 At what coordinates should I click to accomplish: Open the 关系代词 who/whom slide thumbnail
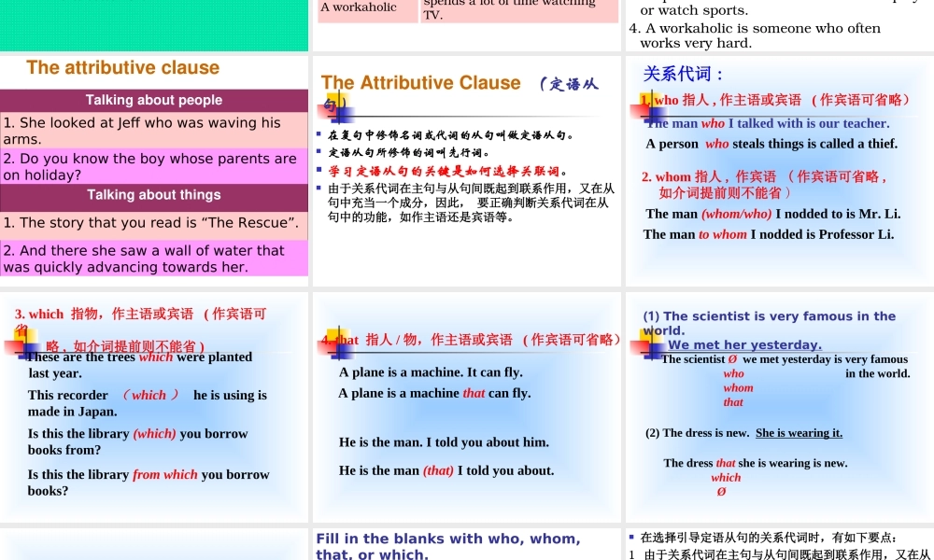tap(780, 171)
